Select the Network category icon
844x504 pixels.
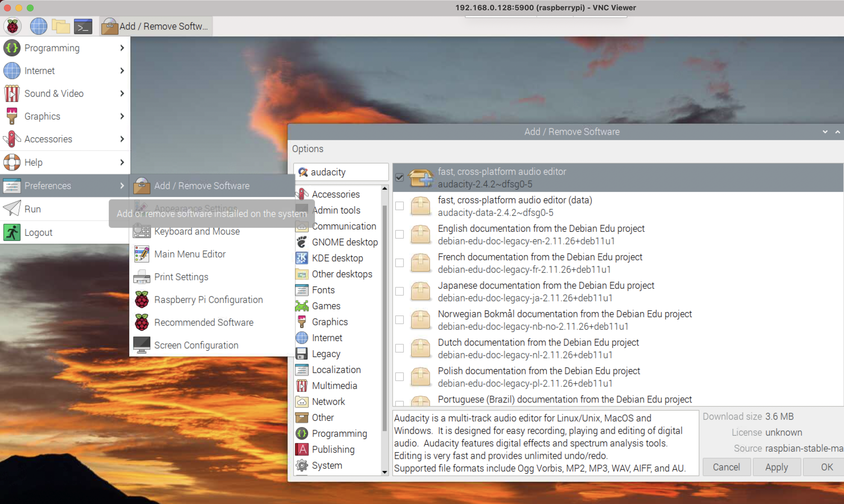(302, 402)
